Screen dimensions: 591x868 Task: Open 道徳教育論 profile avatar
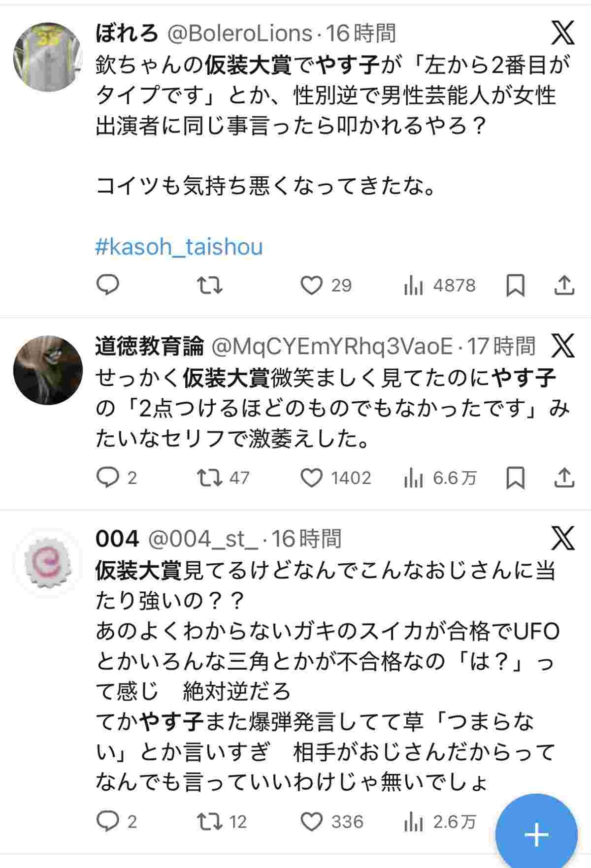[48, 370]
